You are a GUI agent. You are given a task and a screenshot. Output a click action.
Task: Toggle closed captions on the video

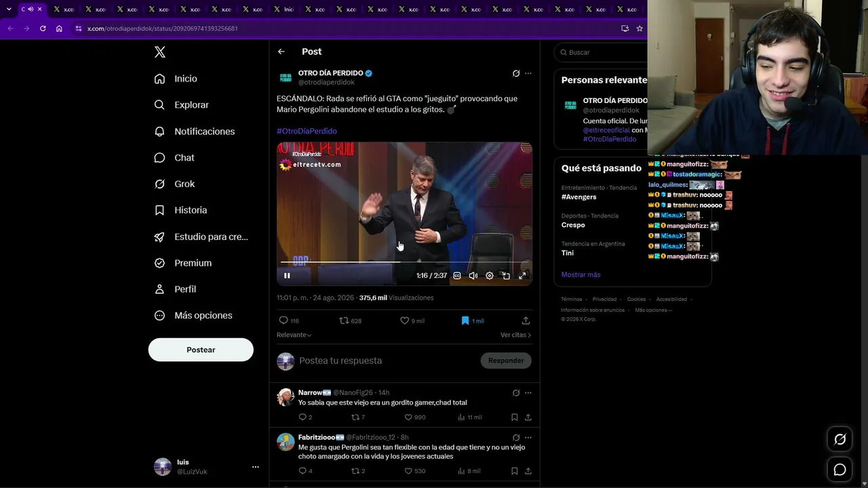point(457,276)
